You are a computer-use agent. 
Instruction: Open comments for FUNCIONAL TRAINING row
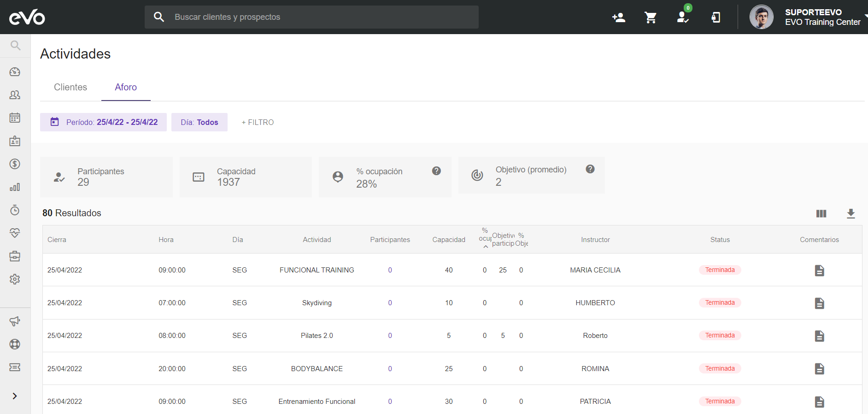(x=819, y=271)
